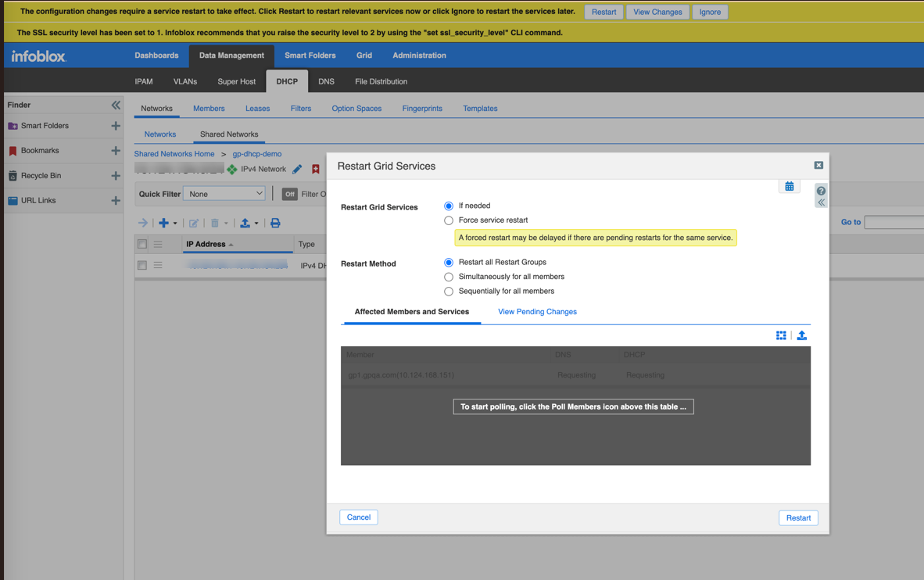Open the Smart Folders top menu

click(310, 55)
